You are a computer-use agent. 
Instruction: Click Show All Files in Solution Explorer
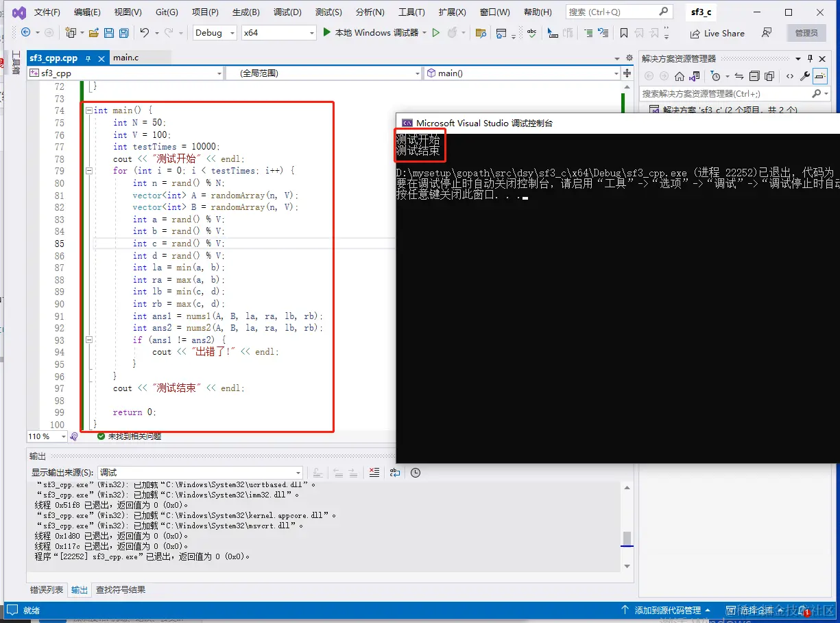[x=769, y=76]
